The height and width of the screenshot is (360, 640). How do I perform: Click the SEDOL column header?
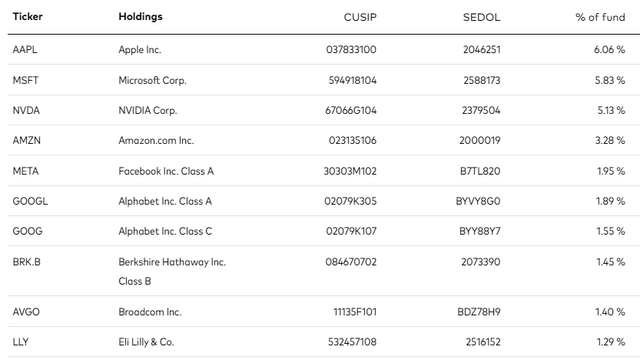[x=481, y=17]
